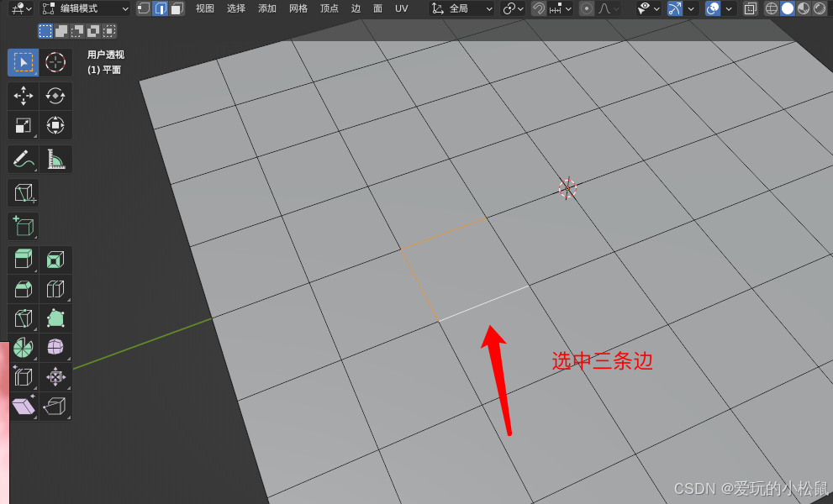Viewport: 833px width, 504px height.
Task: Select the Rotate tool
Action: (x=55, y=96)
